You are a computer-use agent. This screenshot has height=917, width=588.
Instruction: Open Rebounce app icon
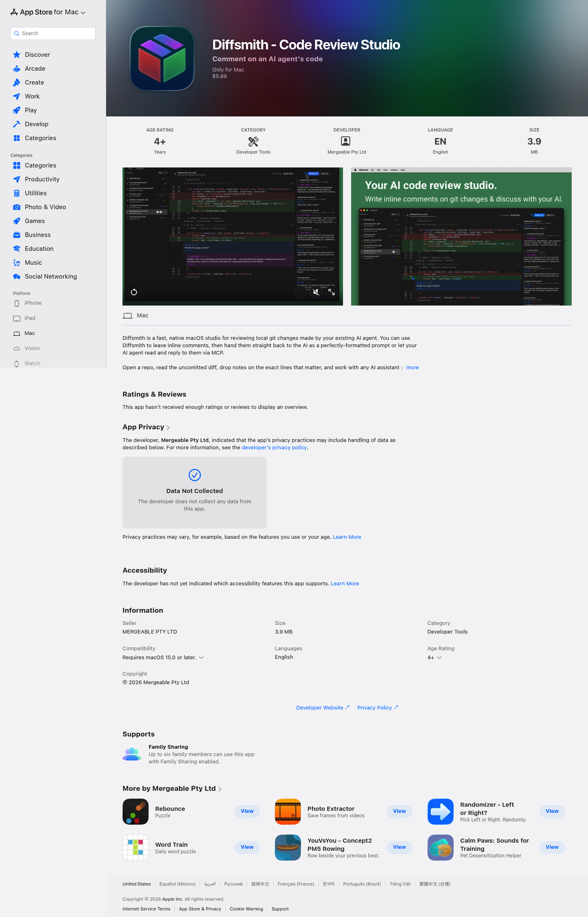136,812
